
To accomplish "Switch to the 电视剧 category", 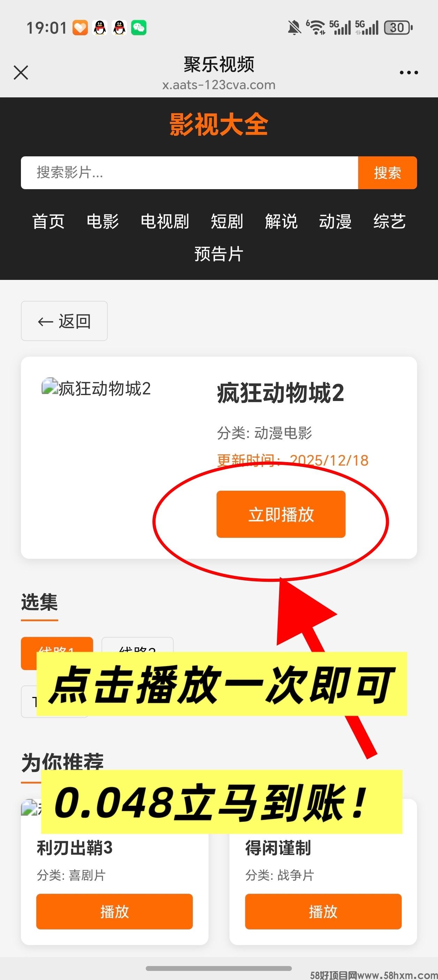I will (165, 221).
